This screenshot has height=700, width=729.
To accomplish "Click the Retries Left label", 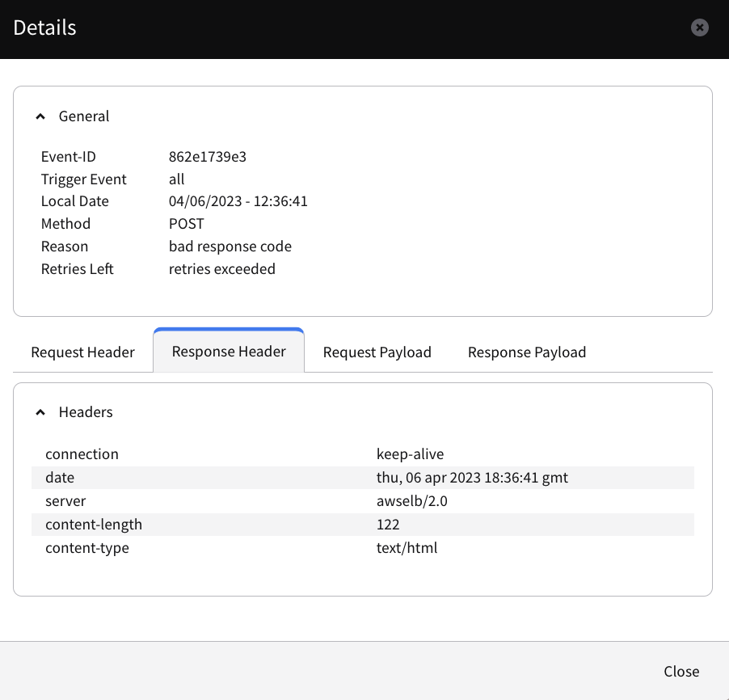I will click(x=77, y=269).
